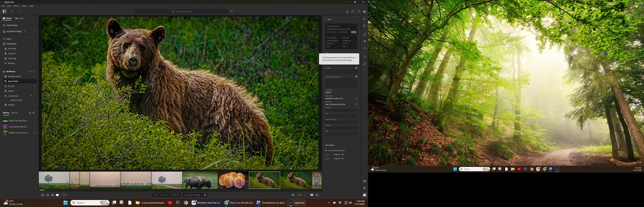
Task: Open the View menu
Action: 24,6
